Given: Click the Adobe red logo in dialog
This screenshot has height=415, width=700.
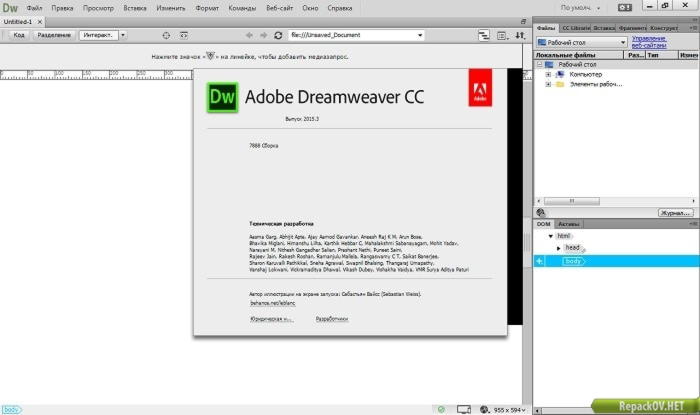Looking at the screenshot, I should [480, 87].
